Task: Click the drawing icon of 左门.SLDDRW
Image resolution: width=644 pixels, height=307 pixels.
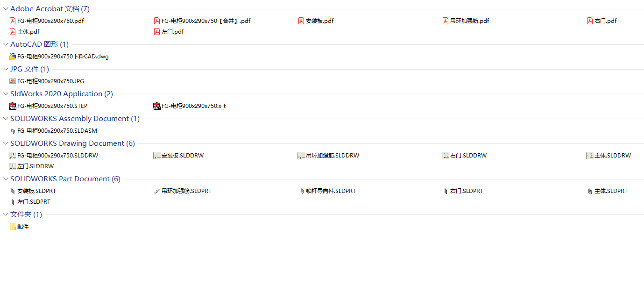Action: click(13, 166)
